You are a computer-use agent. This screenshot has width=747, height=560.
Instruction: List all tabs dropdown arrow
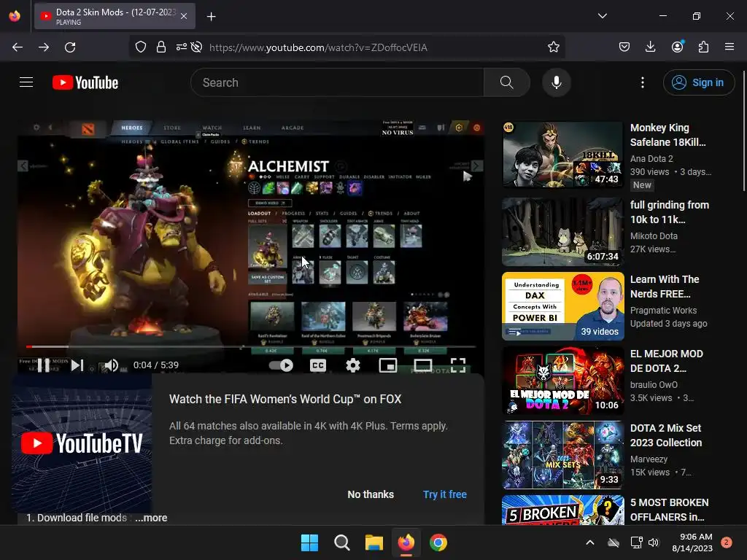[602, 16]
